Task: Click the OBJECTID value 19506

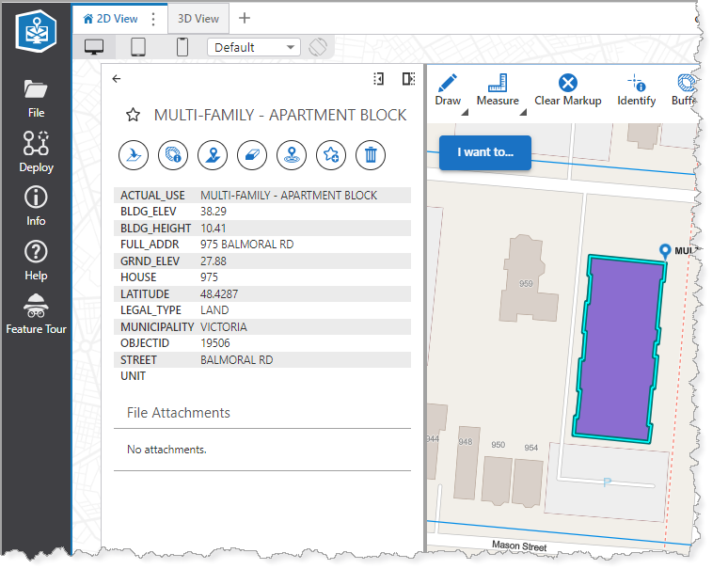Action: tap(215, 343)
